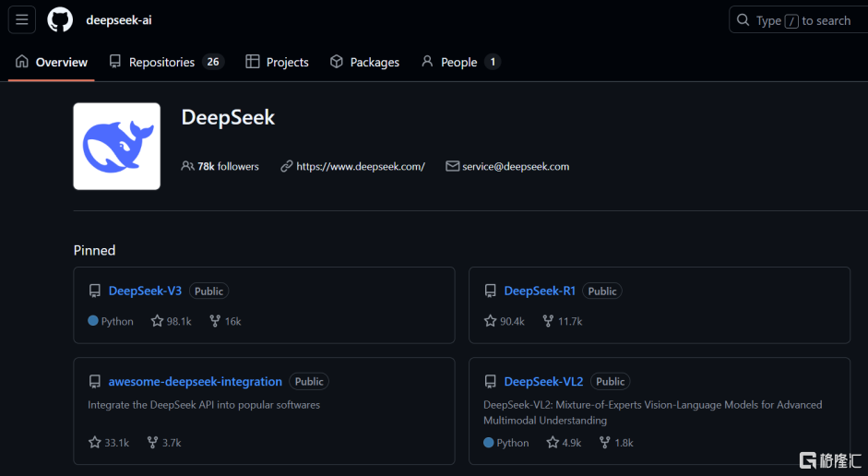Viewport: 868px width, 476px height.
Task: Open the People tab
Action: click(x=460, y=62)
